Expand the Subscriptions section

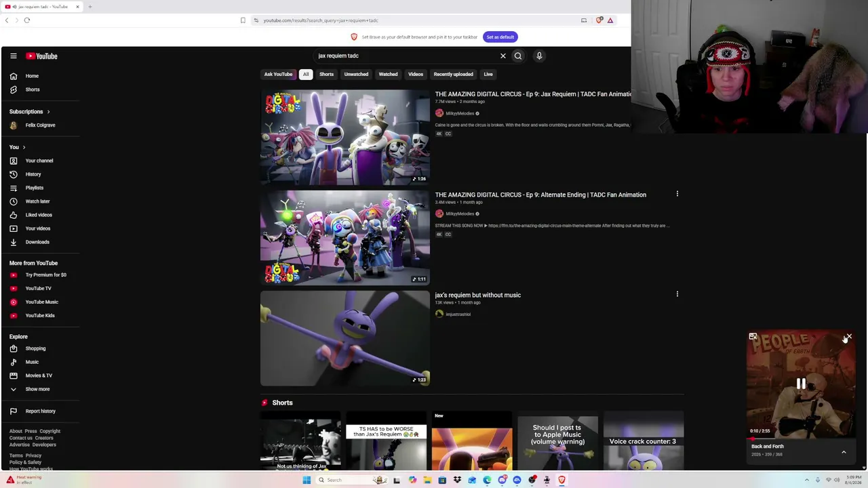[x=30, y=111]
